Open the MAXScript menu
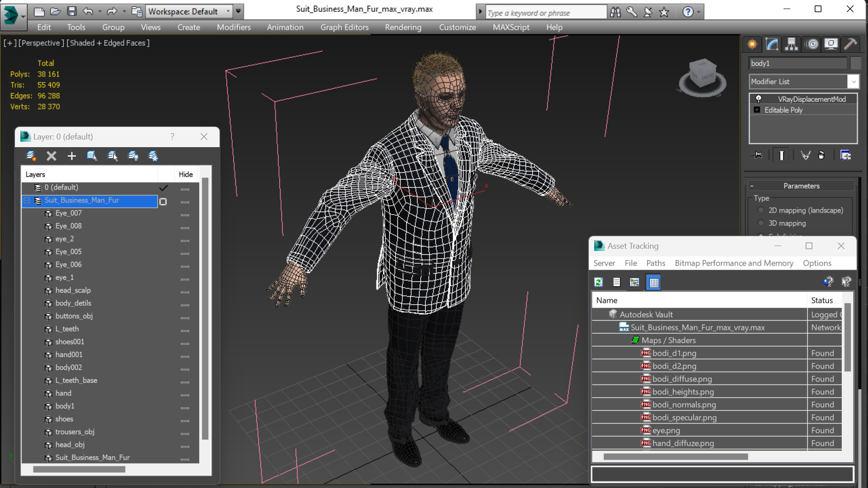The width and height of the screenshot is (868, 488). point(511,27)
